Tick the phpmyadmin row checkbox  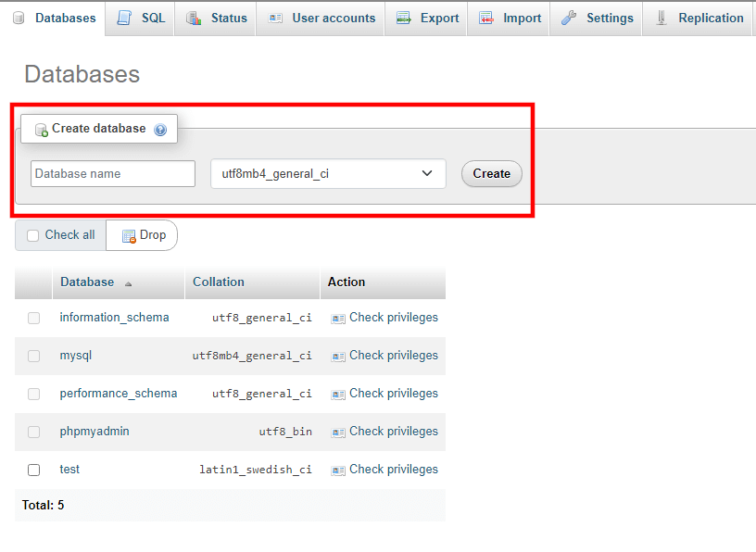[33, 432]
